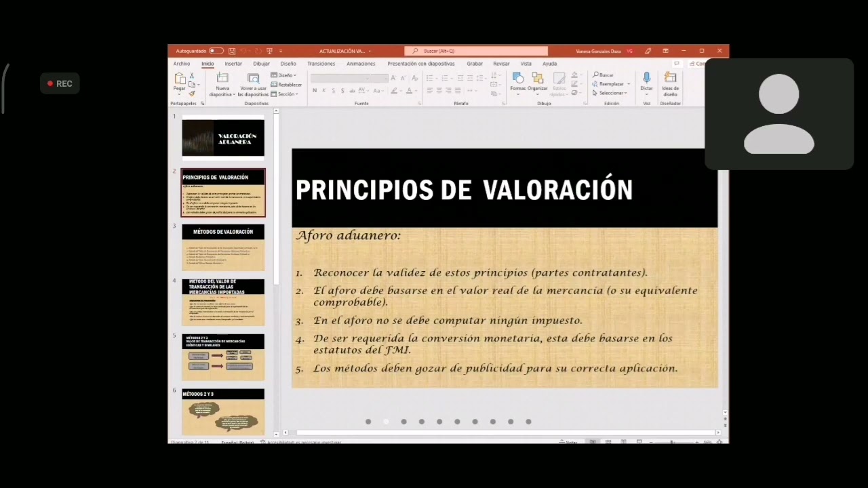Click the Save disk icon in title bar
The image size is (868, 488).
(232, 51)
